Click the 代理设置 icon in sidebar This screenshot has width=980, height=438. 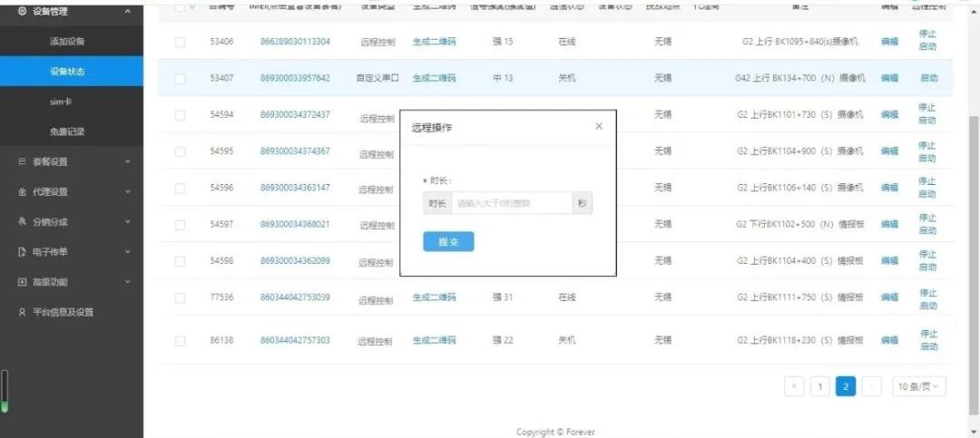click(x=22, y=191)
